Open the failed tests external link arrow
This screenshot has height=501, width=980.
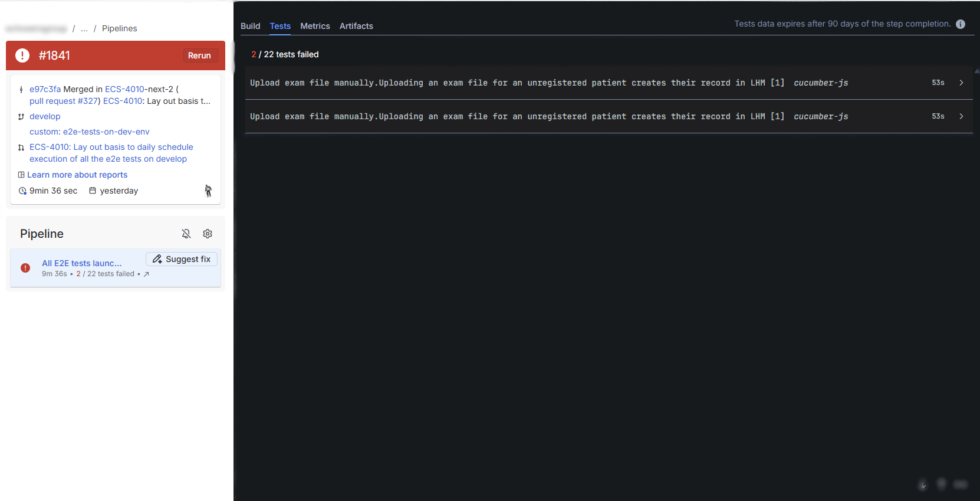(146, 274)
